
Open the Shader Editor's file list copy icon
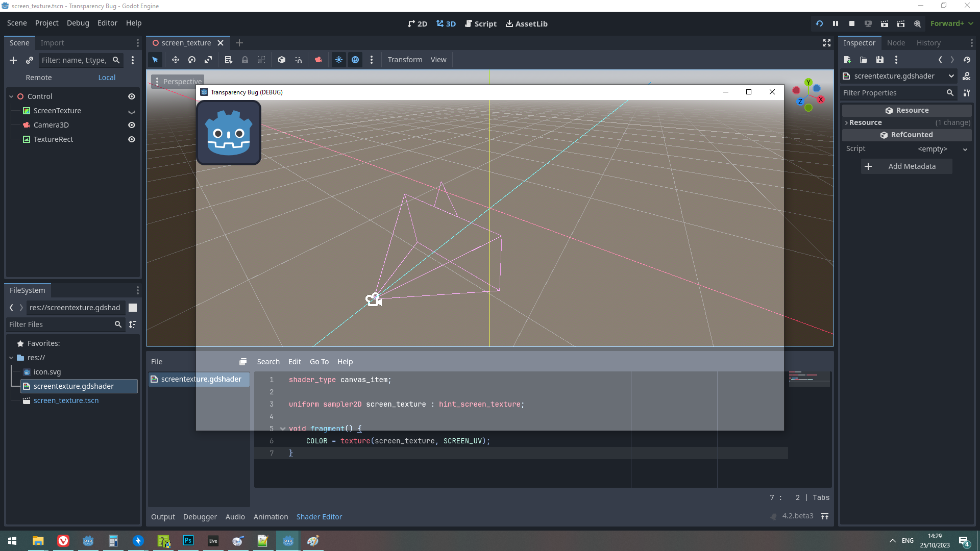click(x=243, y=361)
